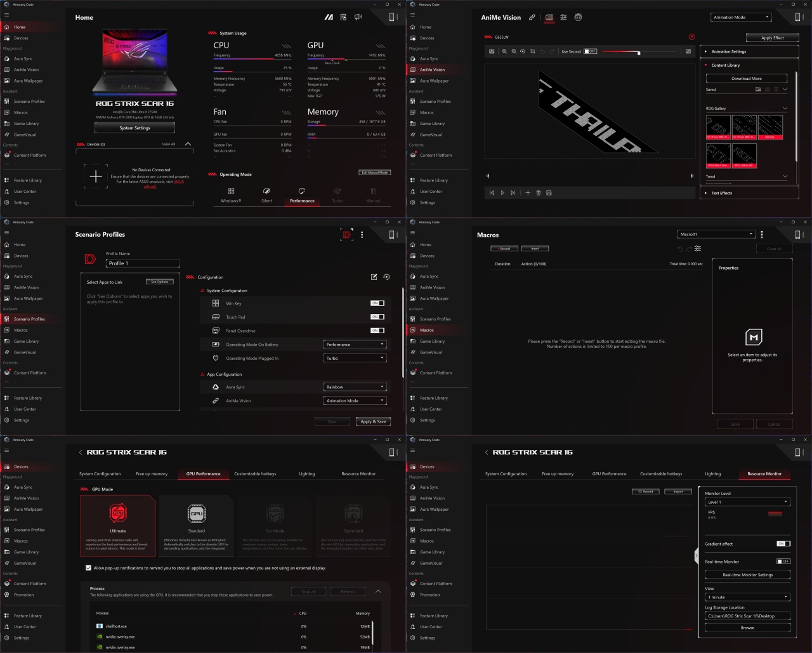Open Monitor Level dropdown showing Level 1
Image resolution: width=812 pixels, height=653 pixels.
(747, 502)
